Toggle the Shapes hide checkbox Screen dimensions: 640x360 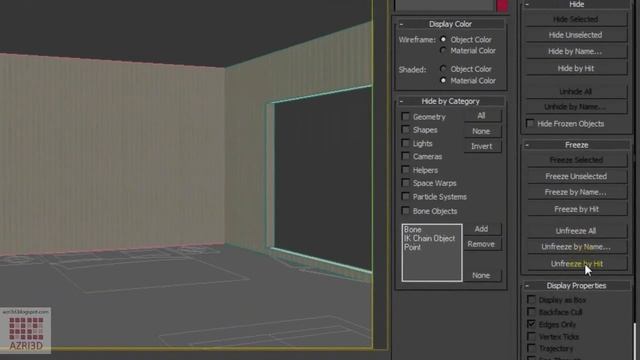point(405,130)
